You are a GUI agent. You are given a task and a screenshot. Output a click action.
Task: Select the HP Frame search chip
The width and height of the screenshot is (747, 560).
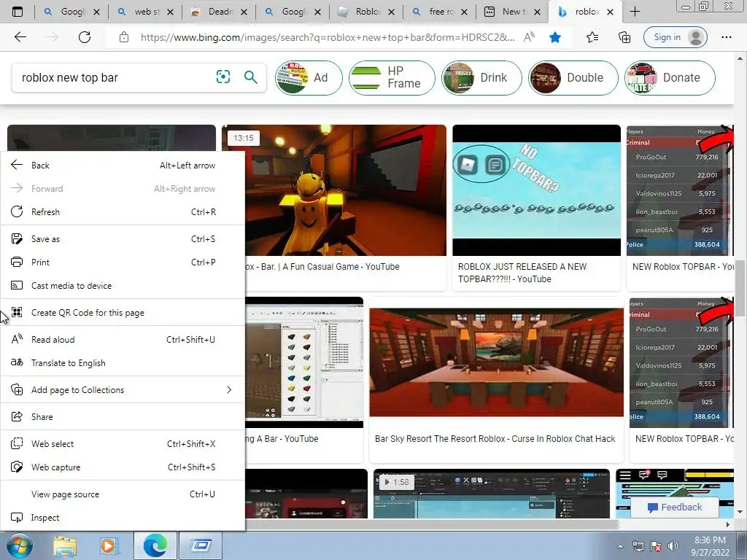[x=392, y=77]
